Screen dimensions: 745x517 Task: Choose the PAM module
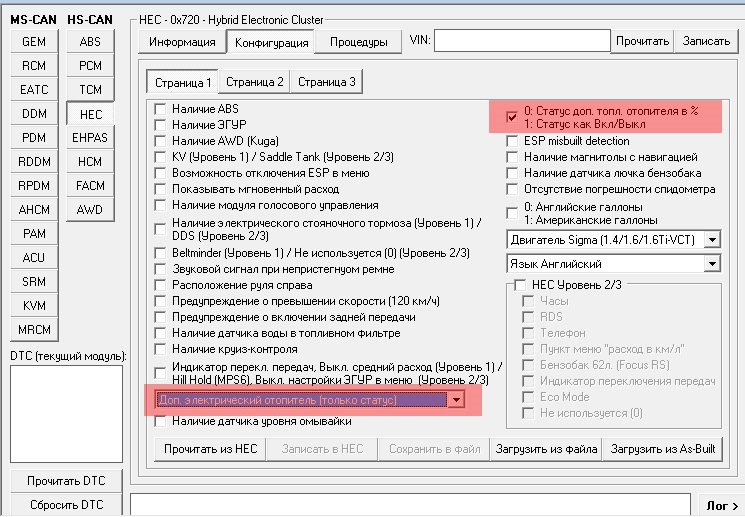click(x=34, y=233)
